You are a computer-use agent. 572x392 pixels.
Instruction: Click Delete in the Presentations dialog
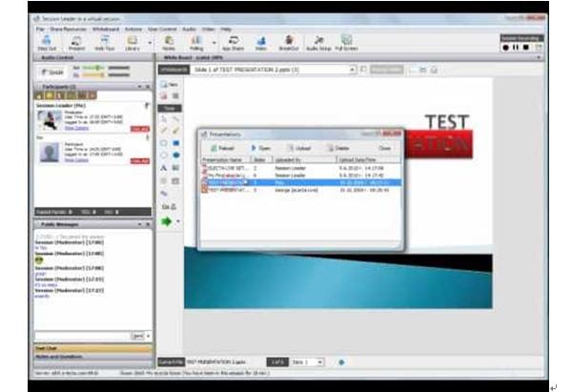[338, 148]
